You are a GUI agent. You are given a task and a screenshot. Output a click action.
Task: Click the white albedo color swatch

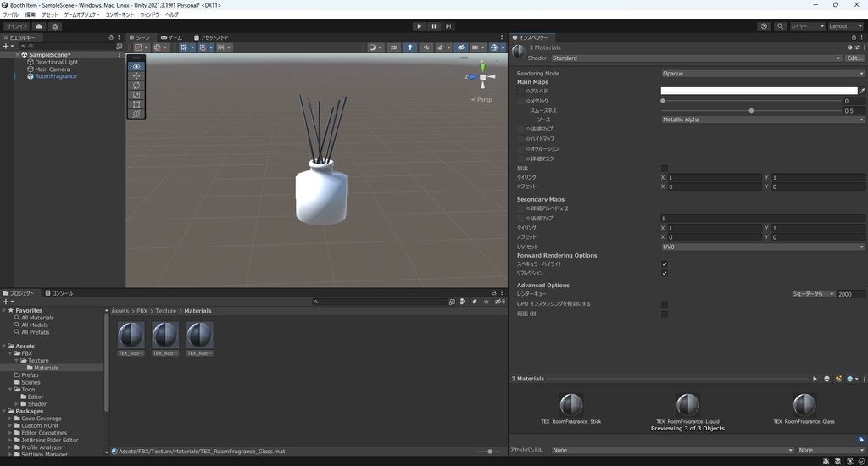759,91
